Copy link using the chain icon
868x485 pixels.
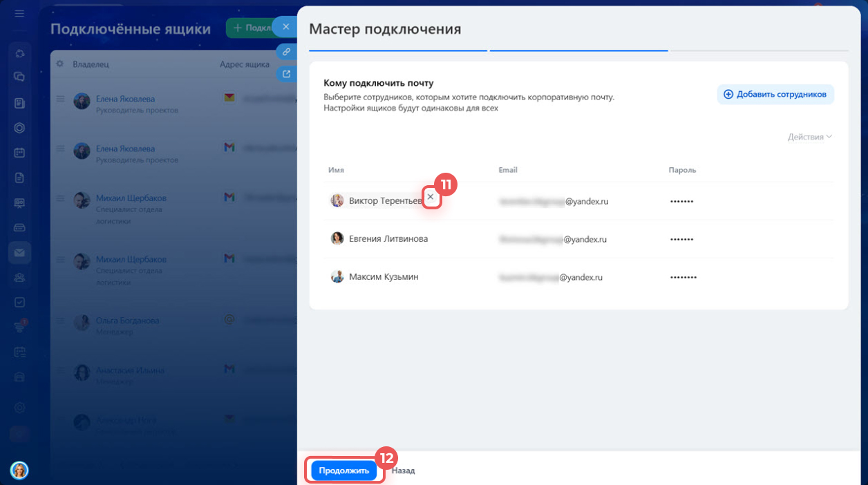pos(286,52)
